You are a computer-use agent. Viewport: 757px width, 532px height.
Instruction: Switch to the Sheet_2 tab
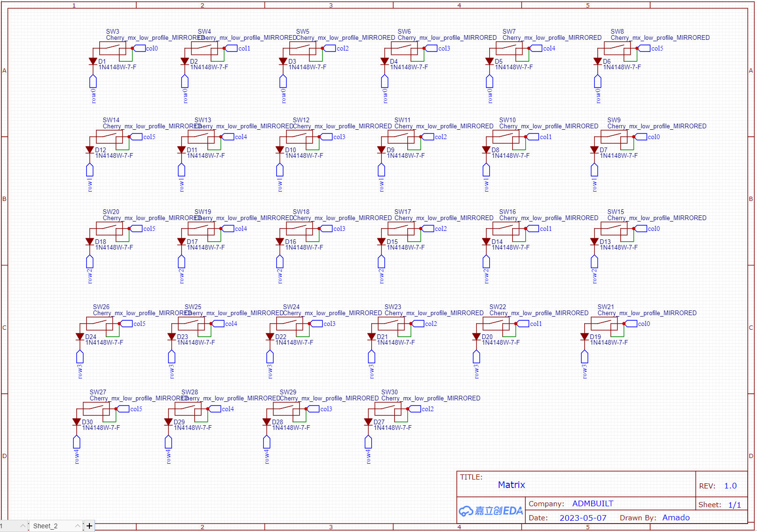coord(45,526)
